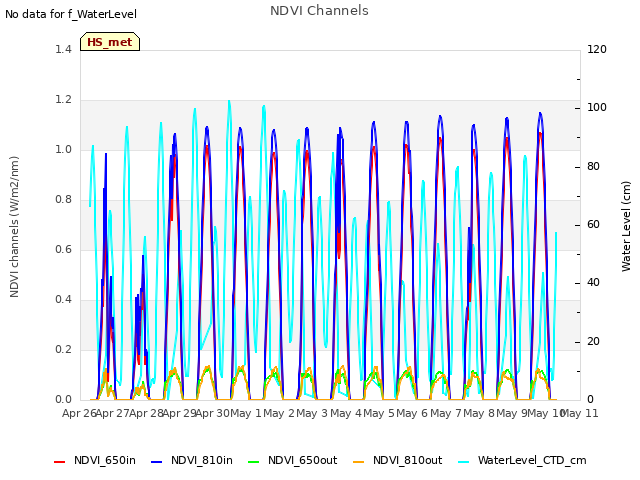This screenshot has height=480, width=640.
Task: Click the Apr 30 date label
Action: 213,413
